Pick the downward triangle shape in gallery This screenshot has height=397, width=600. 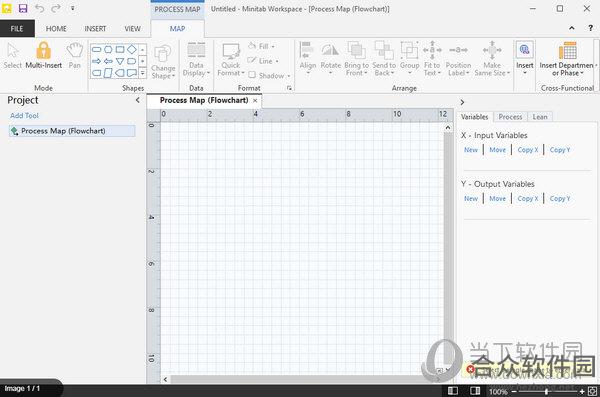pos(120,61)
